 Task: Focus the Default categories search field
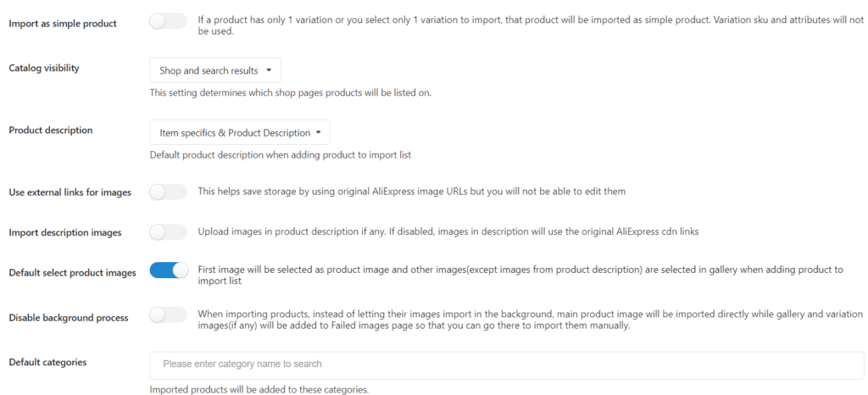pos(506,364)
